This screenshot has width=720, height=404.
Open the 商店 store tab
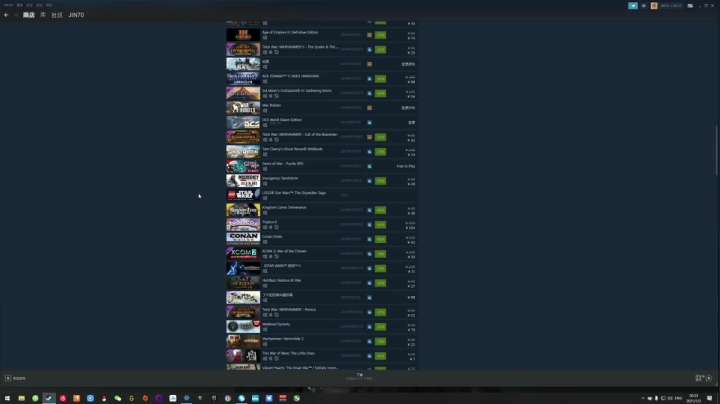[x=28, y=15]
